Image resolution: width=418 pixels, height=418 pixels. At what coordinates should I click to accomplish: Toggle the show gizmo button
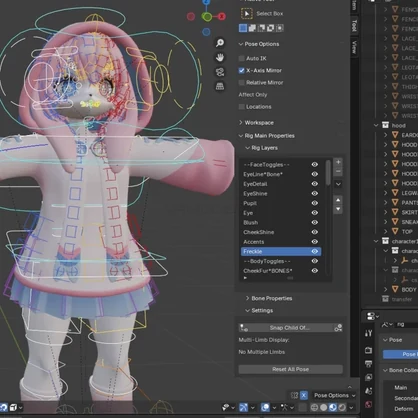tap(244, 407)
